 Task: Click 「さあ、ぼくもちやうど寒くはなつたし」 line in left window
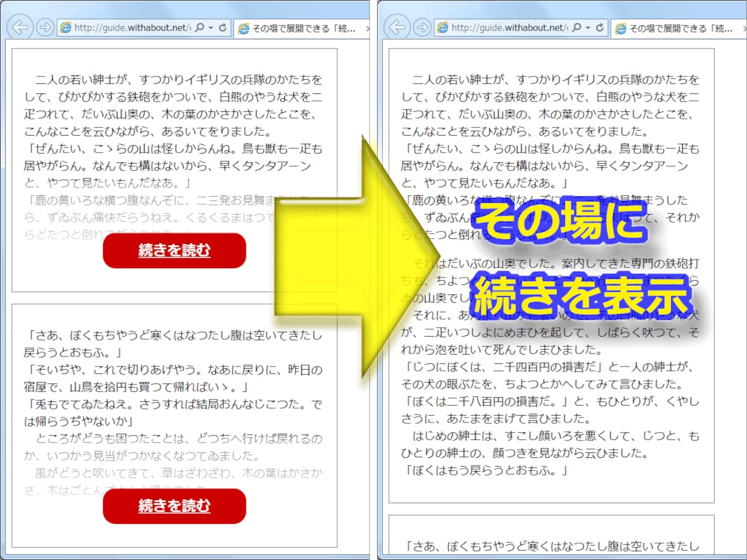(x=174, y=336)
